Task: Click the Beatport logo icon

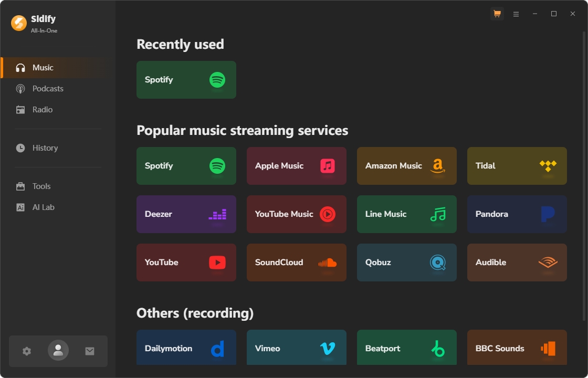Action: pos(438,349)
